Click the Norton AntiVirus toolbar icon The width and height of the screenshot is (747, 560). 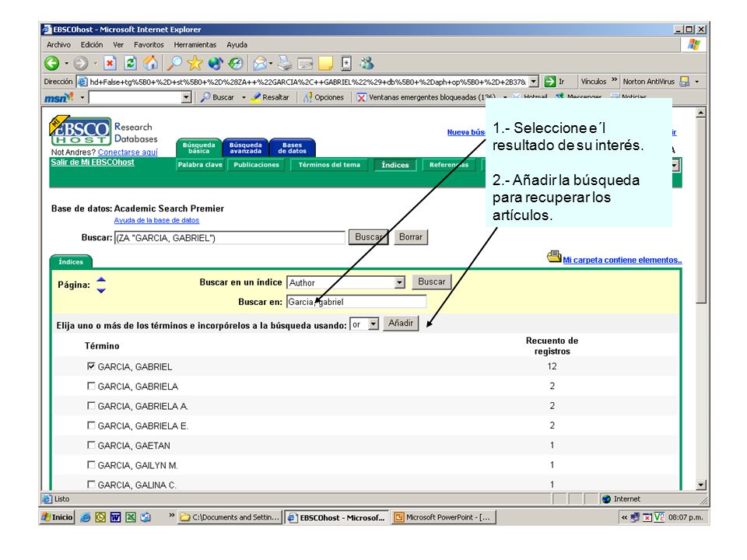click(685, 82)
